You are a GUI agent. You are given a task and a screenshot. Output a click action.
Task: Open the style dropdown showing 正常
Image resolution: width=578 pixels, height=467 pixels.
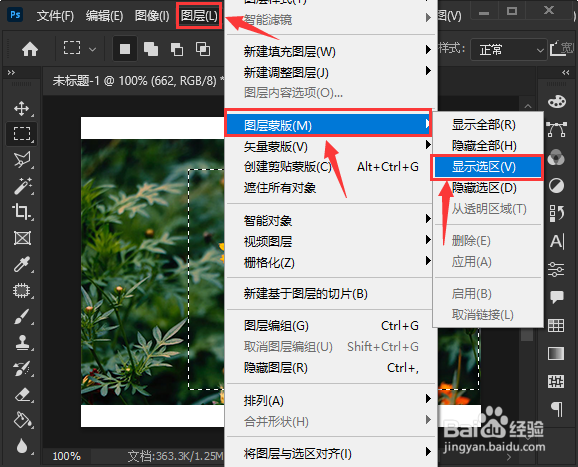point(509,49)
